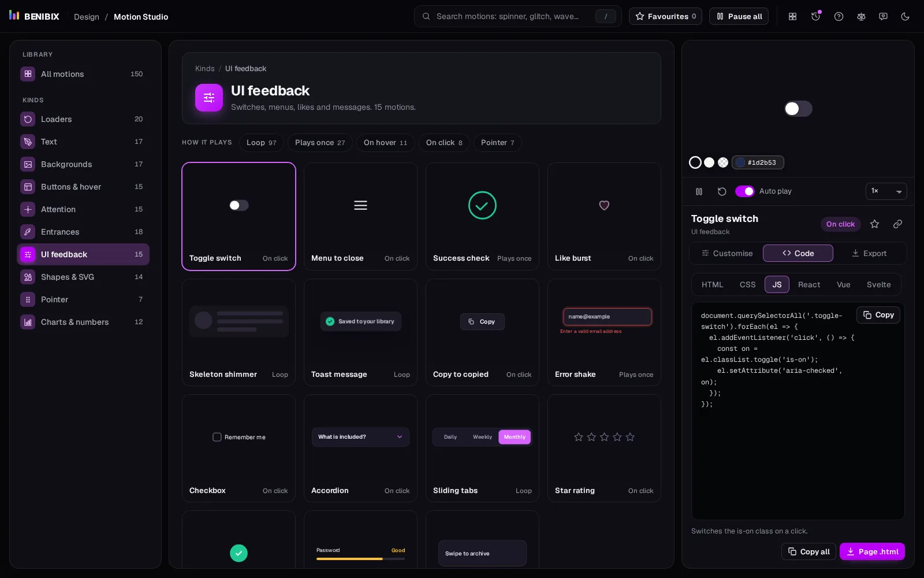Select the CSS code tab
The height and width of the screenshot is (578, 924).
coord(747,284)
